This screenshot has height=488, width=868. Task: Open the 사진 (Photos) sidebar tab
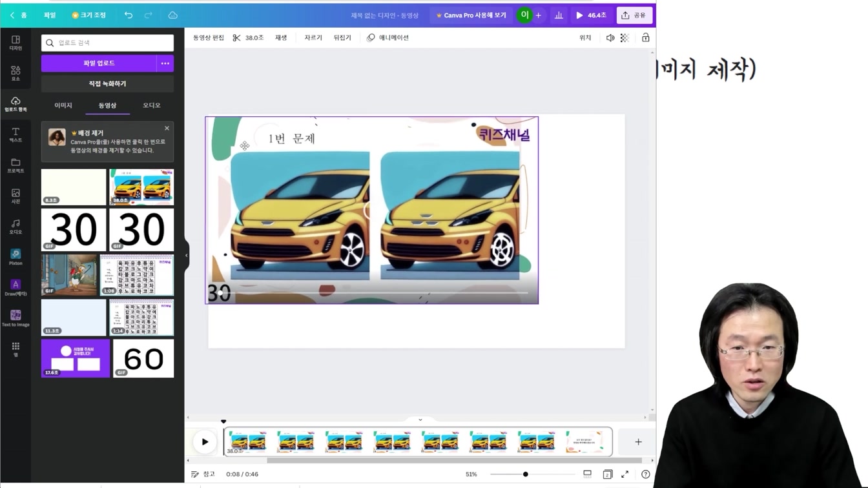[15, 196]
